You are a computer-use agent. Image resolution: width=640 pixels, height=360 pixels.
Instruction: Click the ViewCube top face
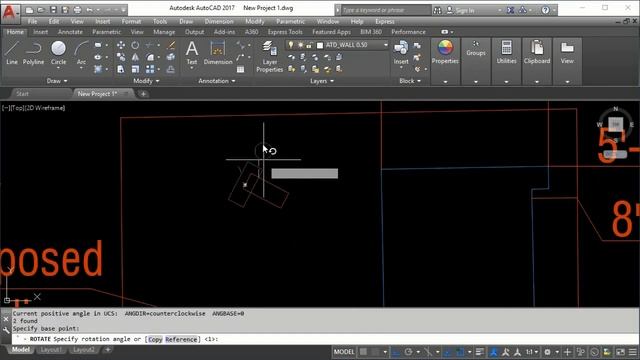click(x=616, y=124)
